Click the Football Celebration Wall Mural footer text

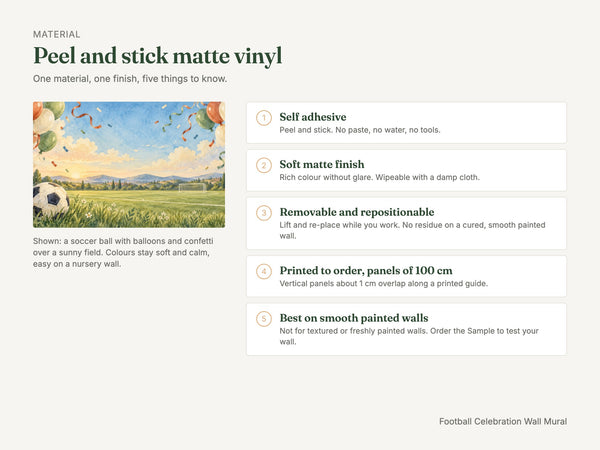(x=503, y=421)
